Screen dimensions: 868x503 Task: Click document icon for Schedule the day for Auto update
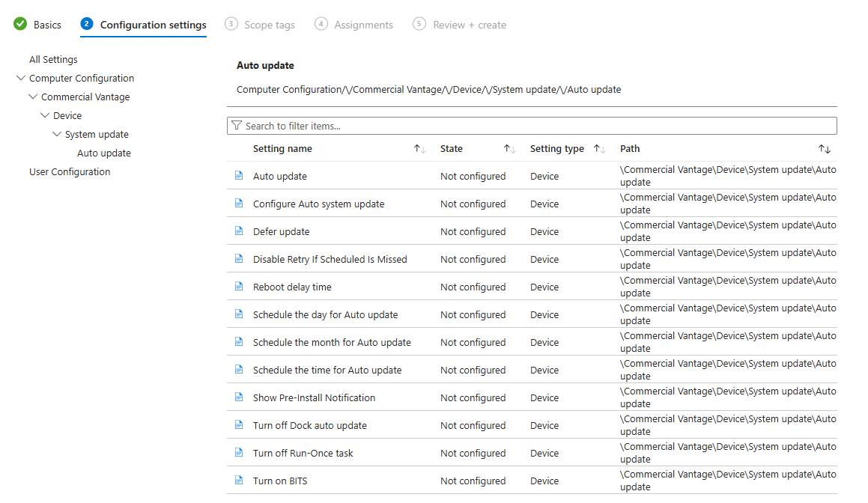click(239, 314)
